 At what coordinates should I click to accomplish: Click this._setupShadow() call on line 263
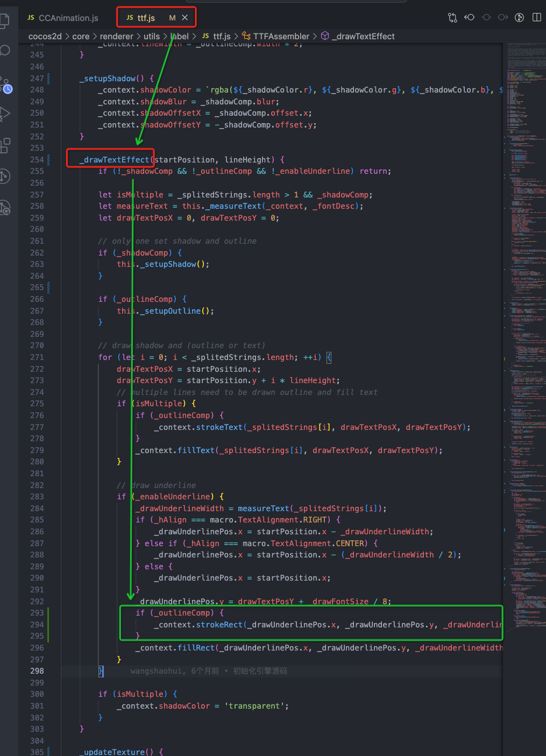tap(163, 264)
